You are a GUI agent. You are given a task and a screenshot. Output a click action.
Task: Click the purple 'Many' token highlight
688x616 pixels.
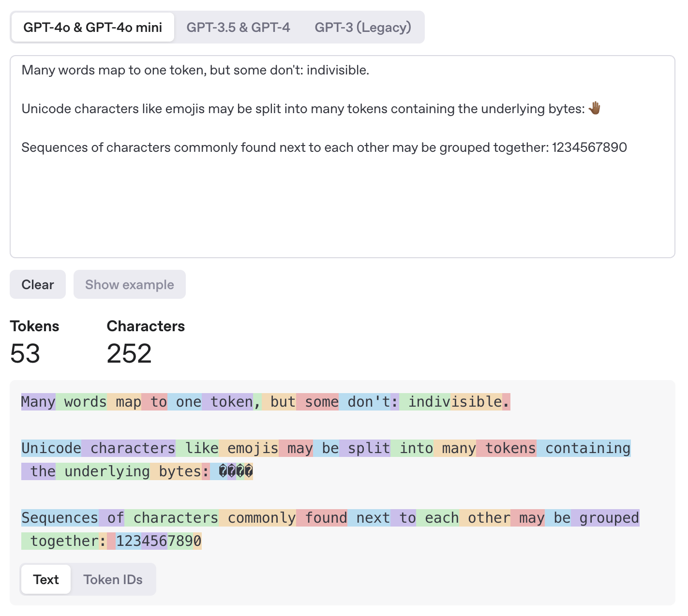click(x=38, y=401)
